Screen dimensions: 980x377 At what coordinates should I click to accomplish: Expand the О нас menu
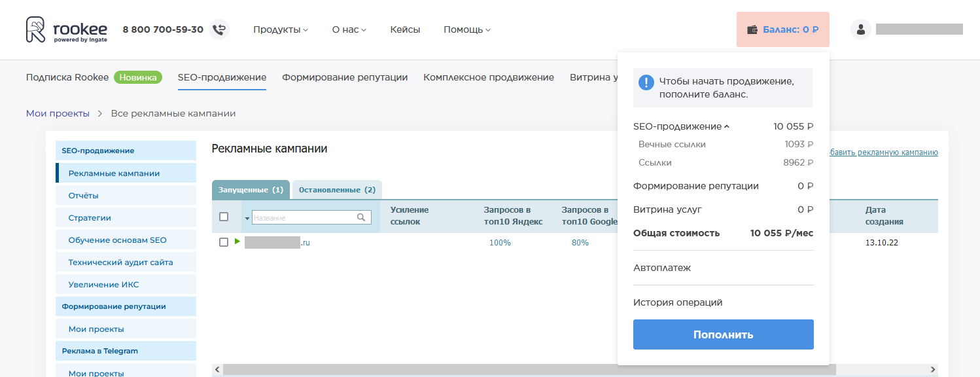[x=349, y=29]
